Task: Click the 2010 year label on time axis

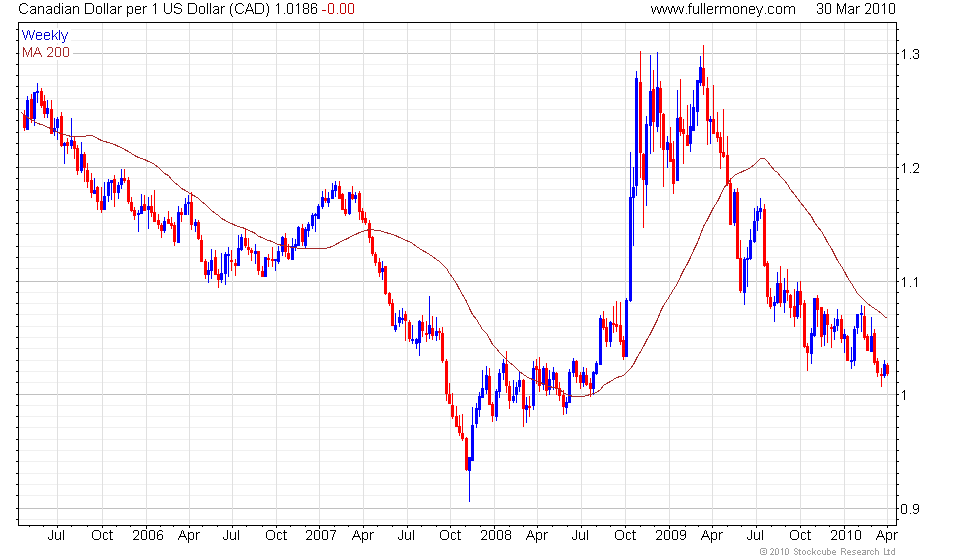Action: click(x=846, y=536)
